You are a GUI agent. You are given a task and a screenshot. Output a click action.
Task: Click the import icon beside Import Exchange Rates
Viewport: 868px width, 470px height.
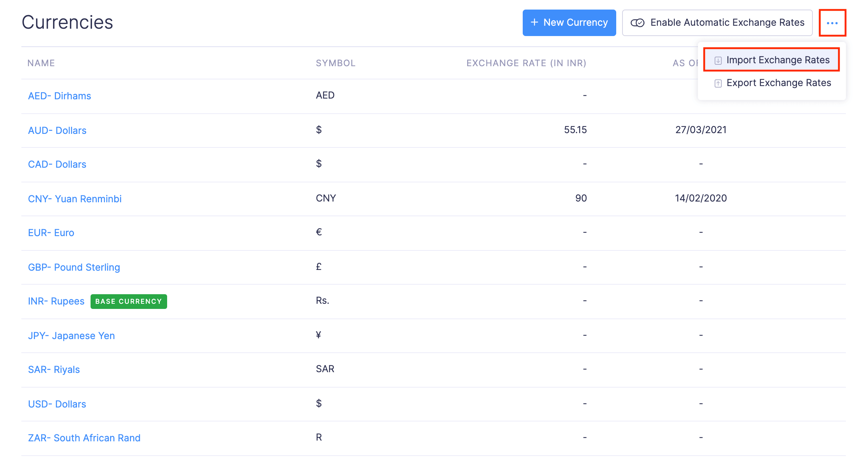[x=718, y=60]
